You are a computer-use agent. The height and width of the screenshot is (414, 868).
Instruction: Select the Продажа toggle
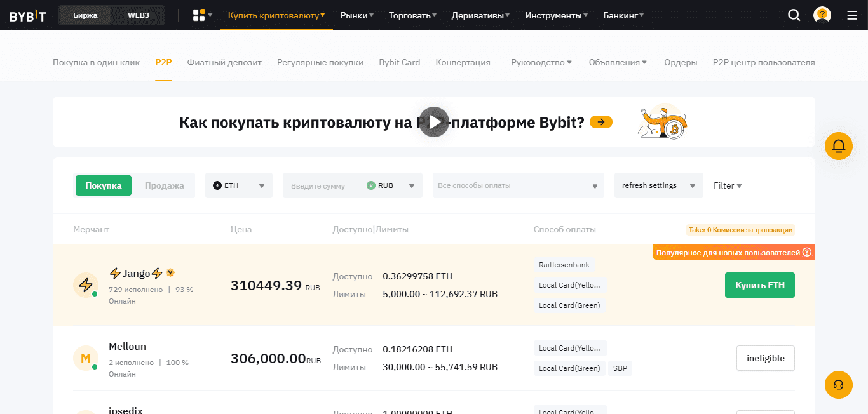[164, 185]
